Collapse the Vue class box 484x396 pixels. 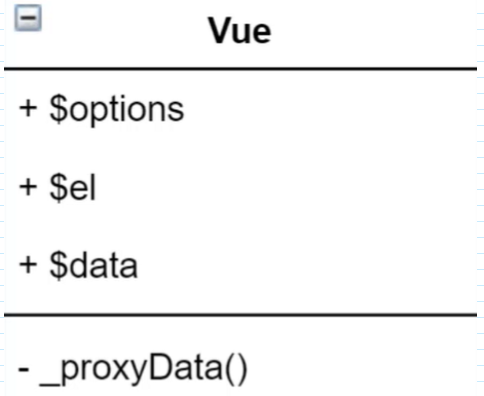tap(28, 18)
